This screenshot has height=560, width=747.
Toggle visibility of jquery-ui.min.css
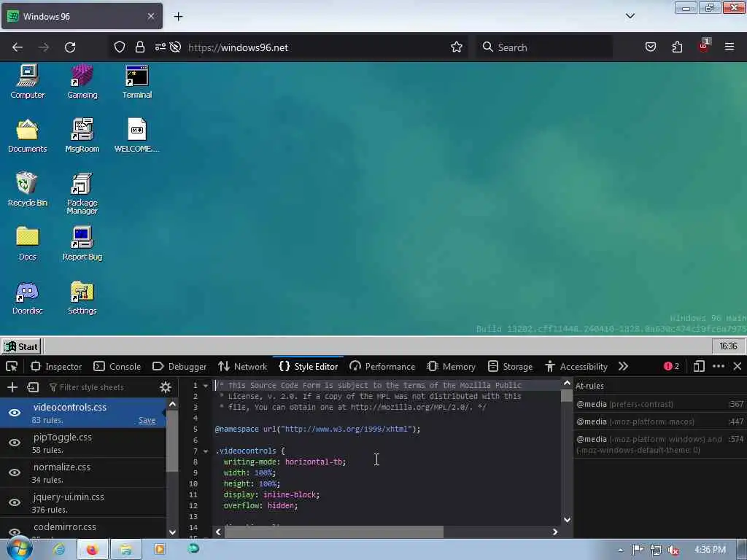coord(15,502)
